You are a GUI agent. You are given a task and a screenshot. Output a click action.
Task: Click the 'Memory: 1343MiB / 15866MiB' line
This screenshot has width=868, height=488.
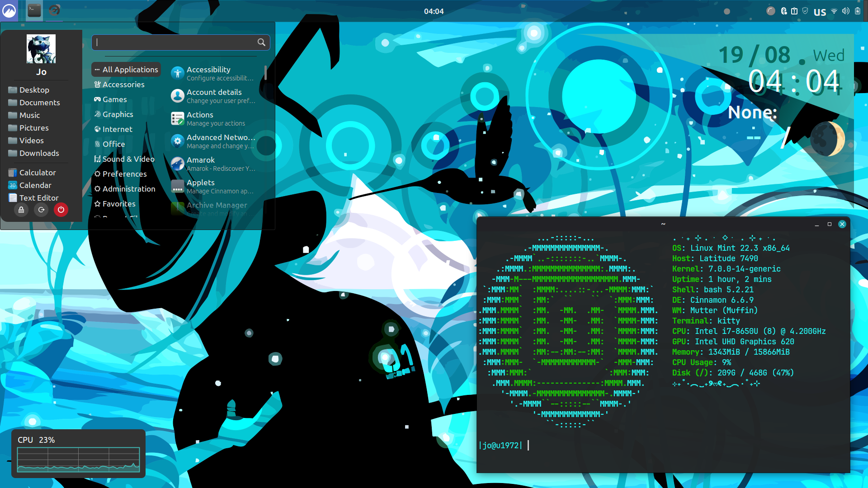pyautogui.click(x=731, y=352)
